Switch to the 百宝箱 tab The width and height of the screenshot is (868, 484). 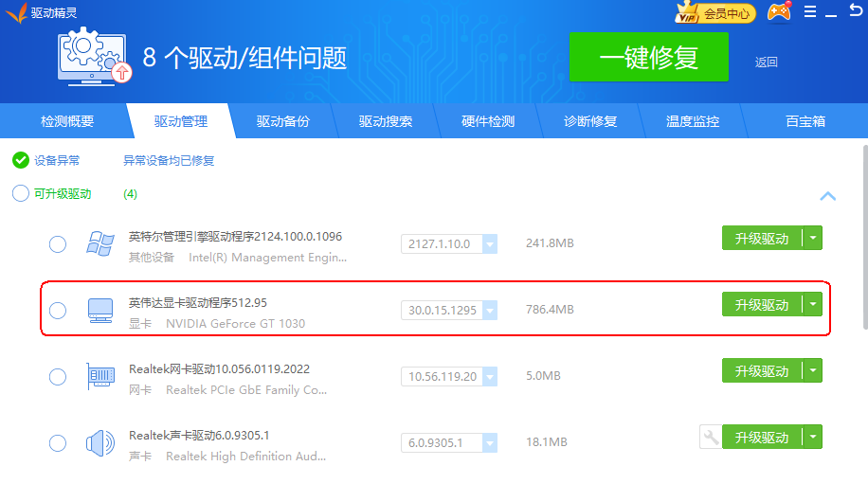805,121
